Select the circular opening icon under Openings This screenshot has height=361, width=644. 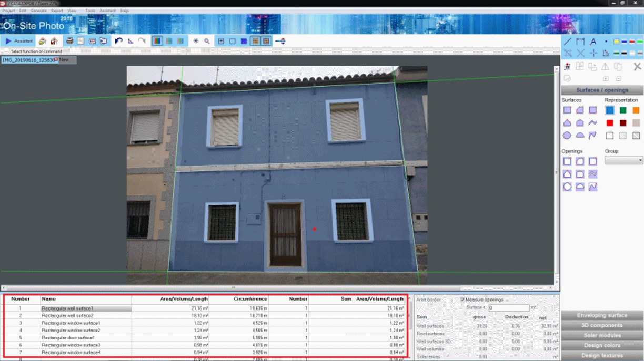tap(567, 187)
